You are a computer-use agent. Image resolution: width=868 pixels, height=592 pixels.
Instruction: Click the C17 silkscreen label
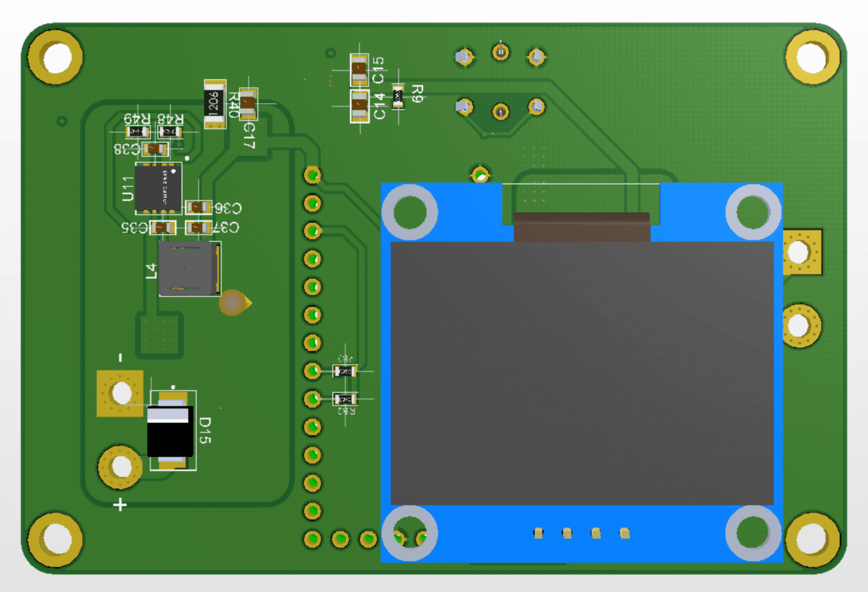(x=248, y=135)
